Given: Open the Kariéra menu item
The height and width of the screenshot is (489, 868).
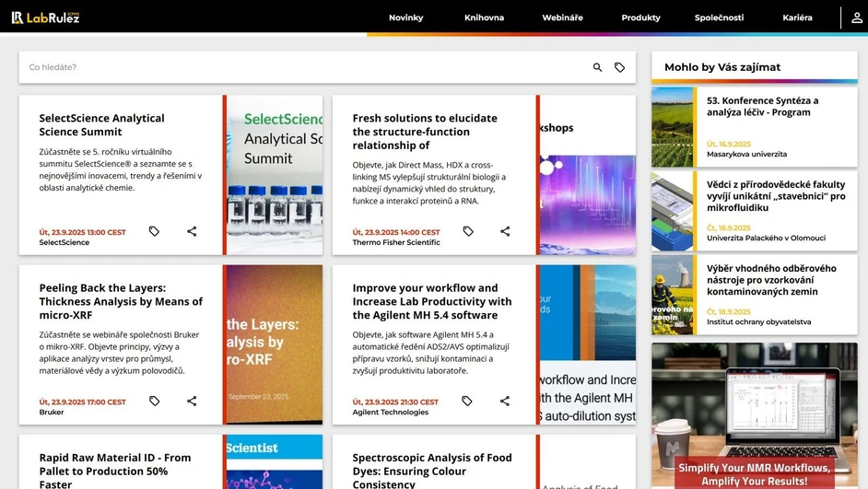Looking at the screenshot, I should tap(797, 17).
